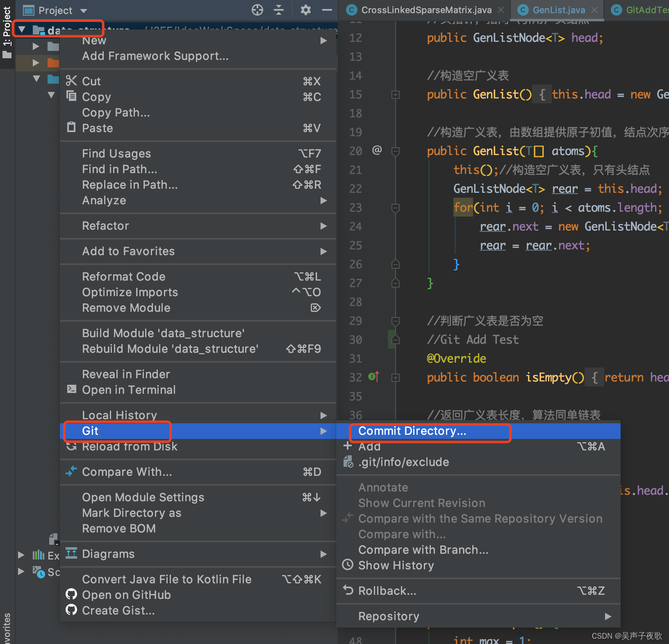
Task: Click the override gutter icon on line 32
Action: (x=373, y=377)
